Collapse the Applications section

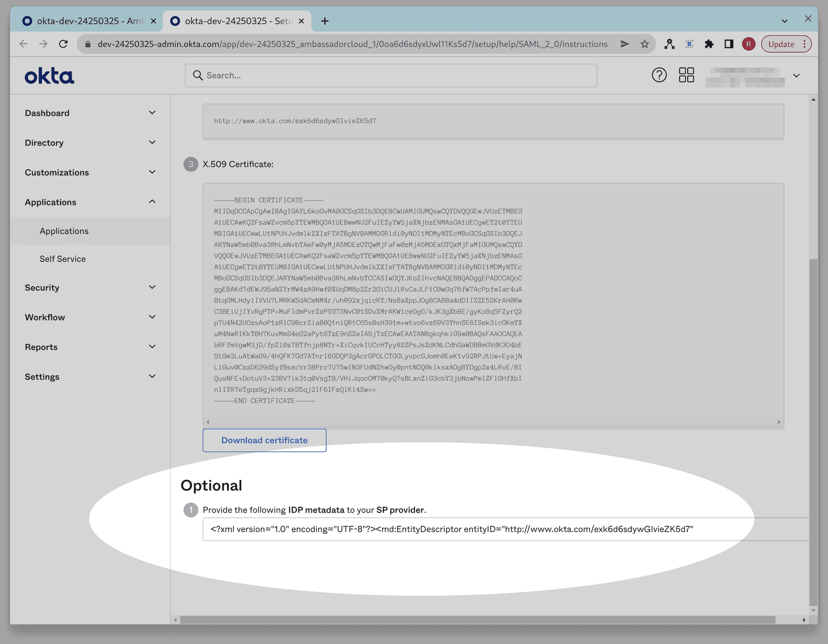[x=90, y=202]
